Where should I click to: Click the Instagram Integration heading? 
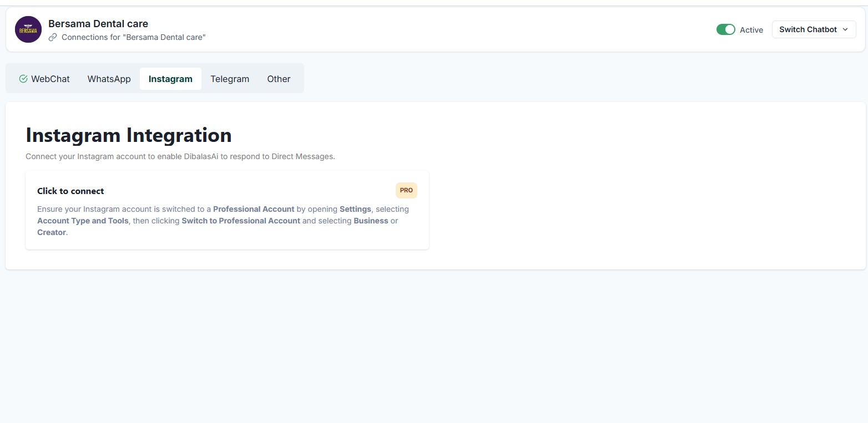pyautogui.click(x=129, y=135)
